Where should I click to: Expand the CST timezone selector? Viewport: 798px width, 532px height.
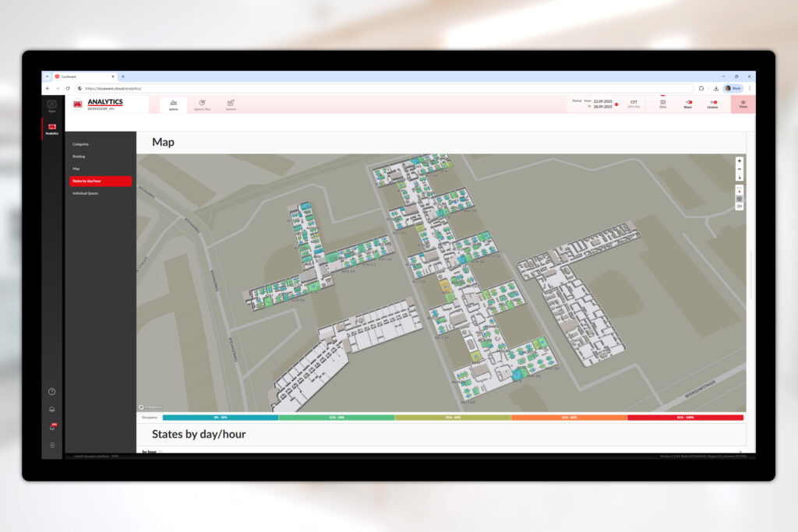coord(634,102)
